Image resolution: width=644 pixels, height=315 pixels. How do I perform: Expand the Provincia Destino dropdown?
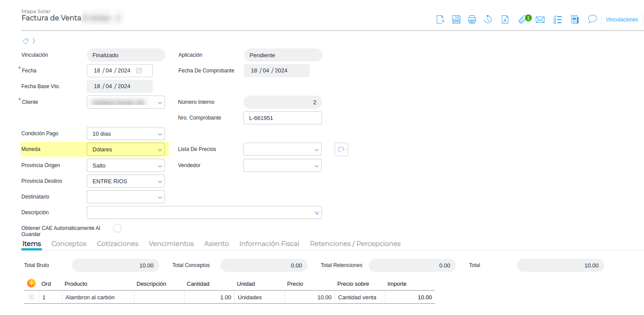[160, 181]
